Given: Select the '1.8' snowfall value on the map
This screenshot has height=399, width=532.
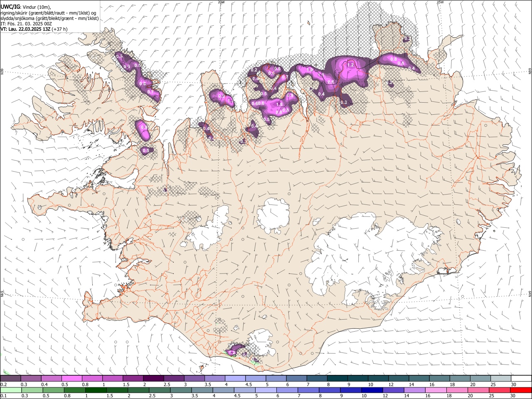Looking at the screenshot, I should click(x=279, y=104).
